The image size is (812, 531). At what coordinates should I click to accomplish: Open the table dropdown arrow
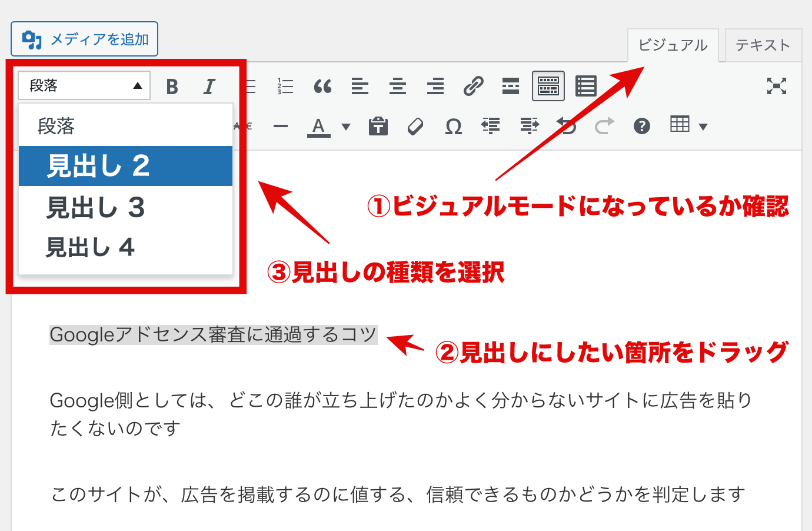tap(703, 127)
